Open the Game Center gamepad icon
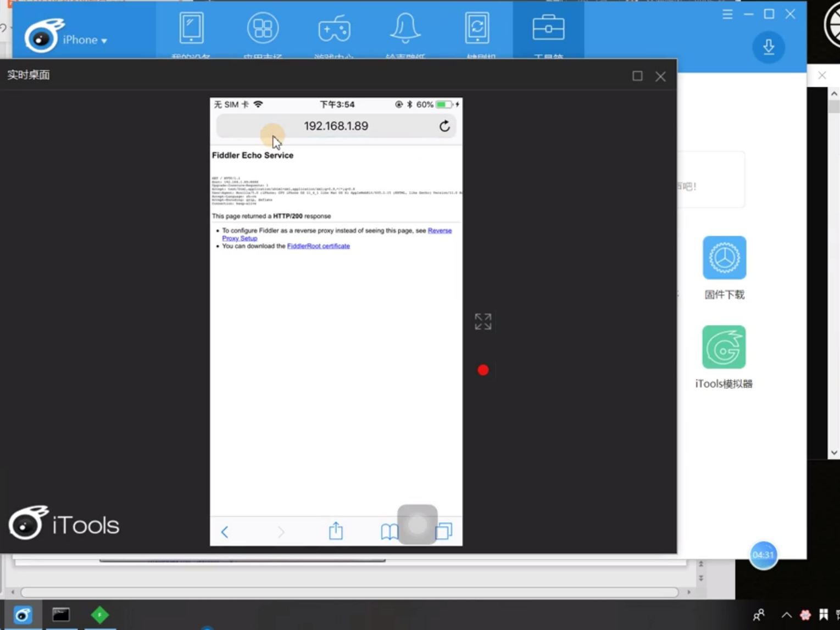 334,29
